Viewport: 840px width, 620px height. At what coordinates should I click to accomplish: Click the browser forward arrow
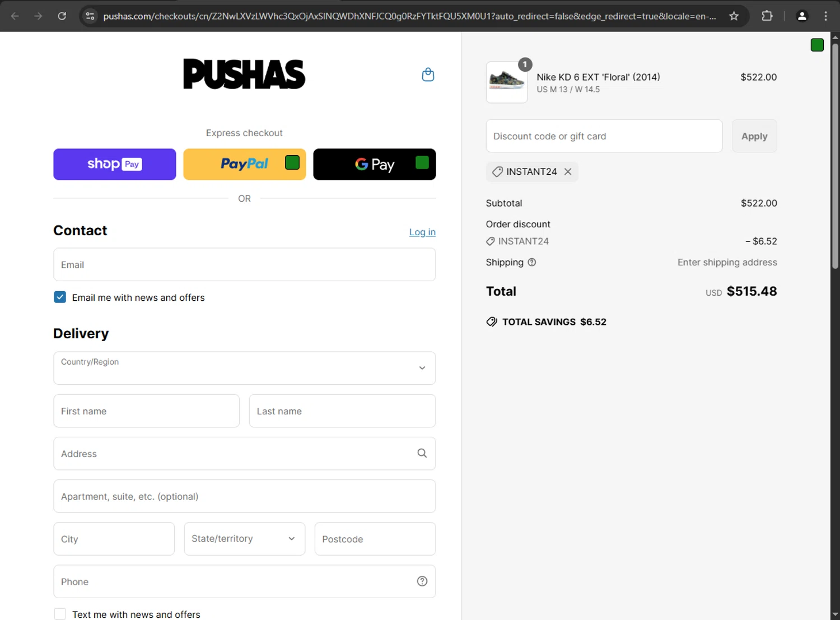38,16
